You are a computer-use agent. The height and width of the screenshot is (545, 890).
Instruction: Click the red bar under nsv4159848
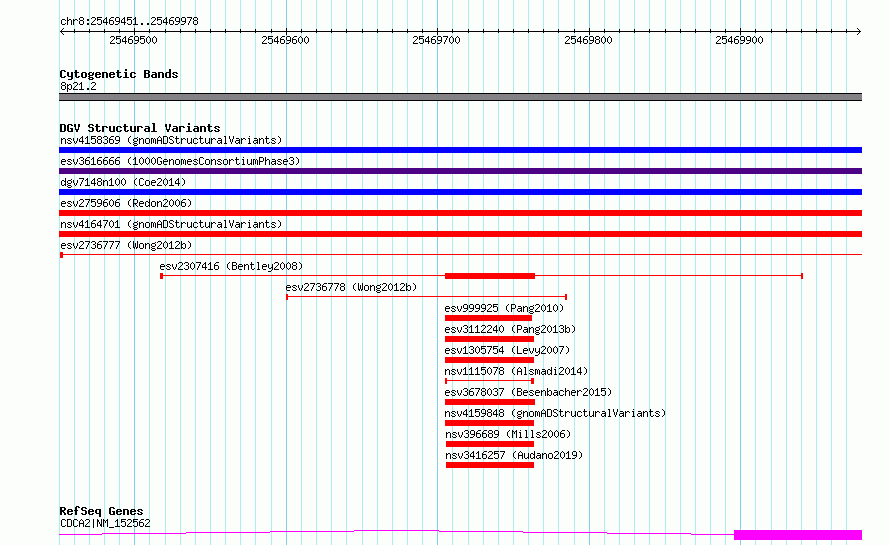[x=489, y=423]
